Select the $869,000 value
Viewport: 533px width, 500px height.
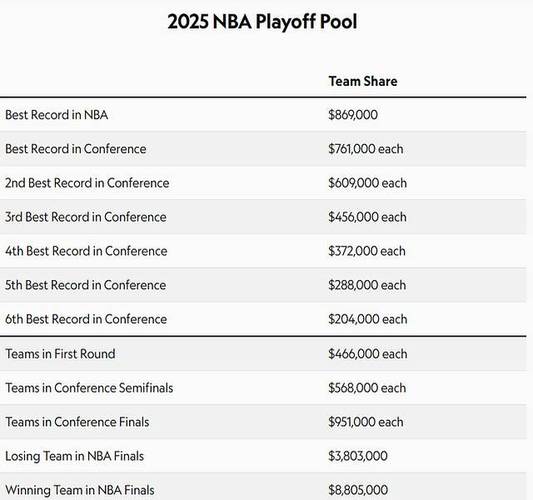tap(353, 115)
